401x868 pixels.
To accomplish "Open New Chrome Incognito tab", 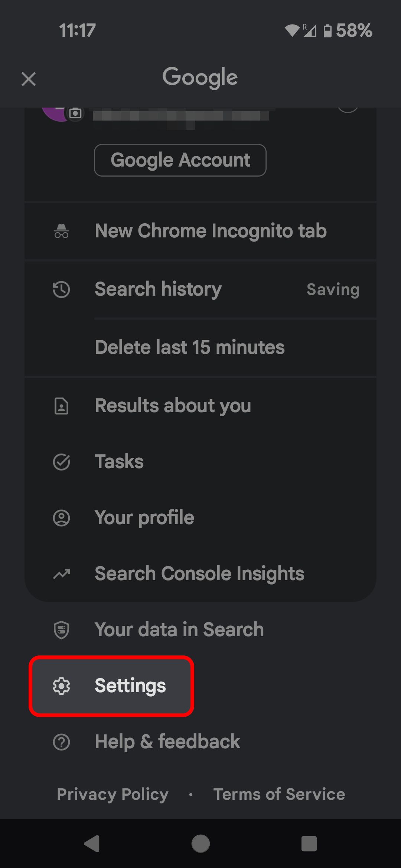I will tap(211, 231).
